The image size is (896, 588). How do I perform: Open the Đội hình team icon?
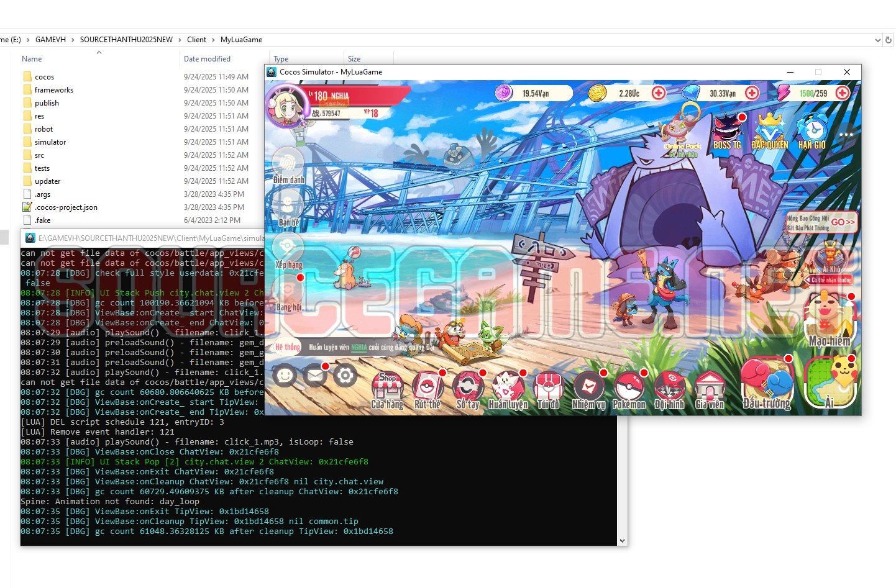coord(669,389)
